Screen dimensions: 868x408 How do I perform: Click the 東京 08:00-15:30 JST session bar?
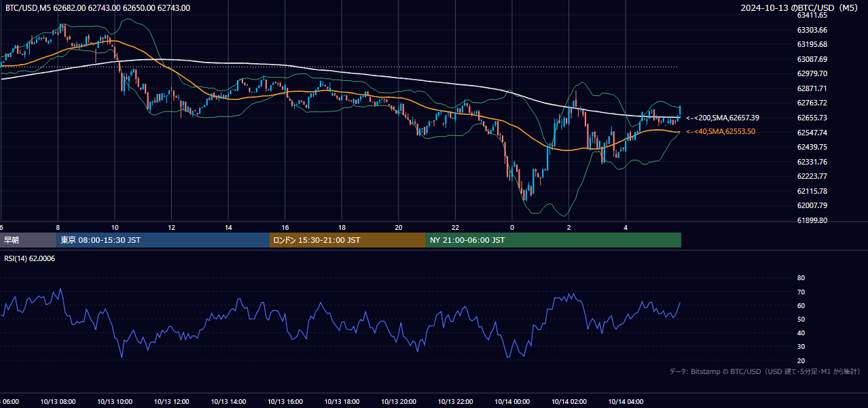point(163,240)
